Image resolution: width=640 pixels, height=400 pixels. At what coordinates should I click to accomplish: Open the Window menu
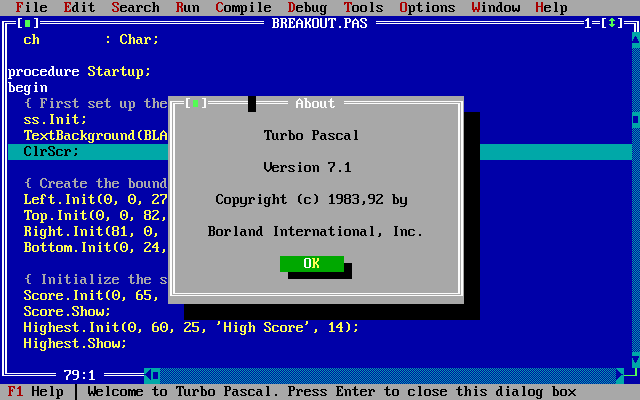click(x=496, y=7)
